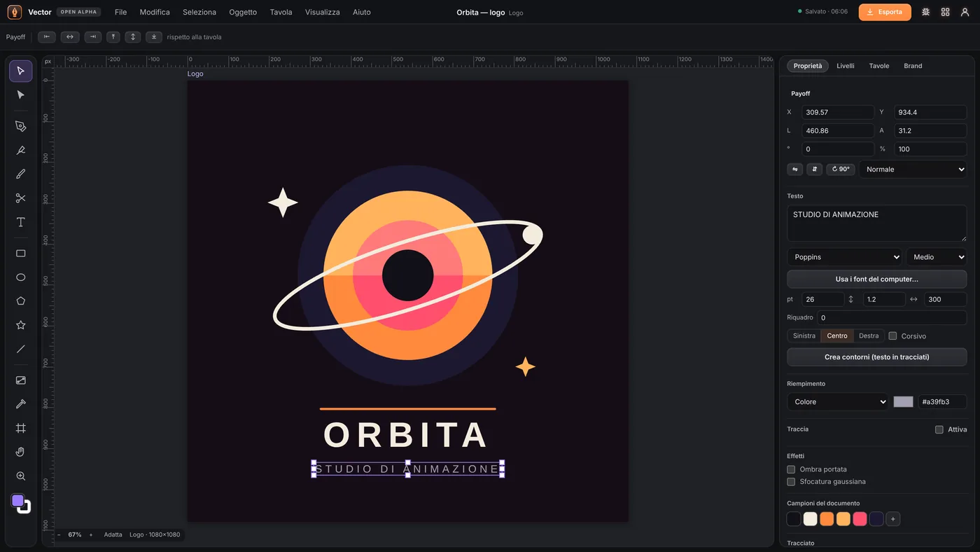Open the Visualizza menu
The height and width of the screenshot is (552, 980).
click(323, 12)
